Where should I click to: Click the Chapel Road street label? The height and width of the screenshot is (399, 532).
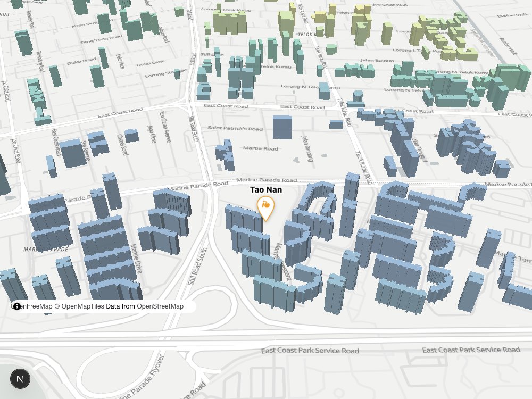point(122,145)
